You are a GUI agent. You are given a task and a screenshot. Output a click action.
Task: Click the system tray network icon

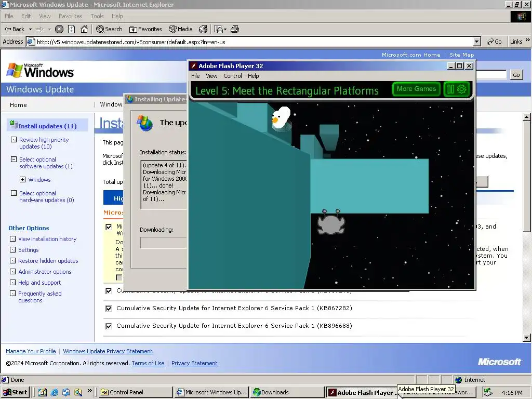488,392
